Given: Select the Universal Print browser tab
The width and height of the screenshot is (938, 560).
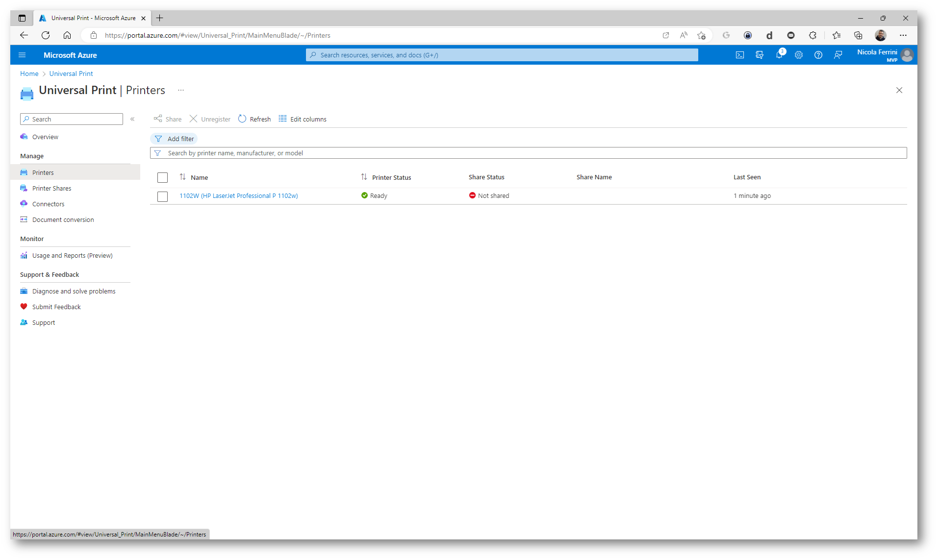Looking at the screenshot, I should click(93, 18).
